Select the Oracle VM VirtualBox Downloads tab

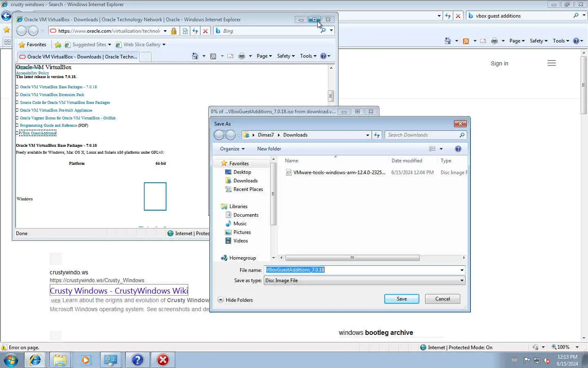78,57
